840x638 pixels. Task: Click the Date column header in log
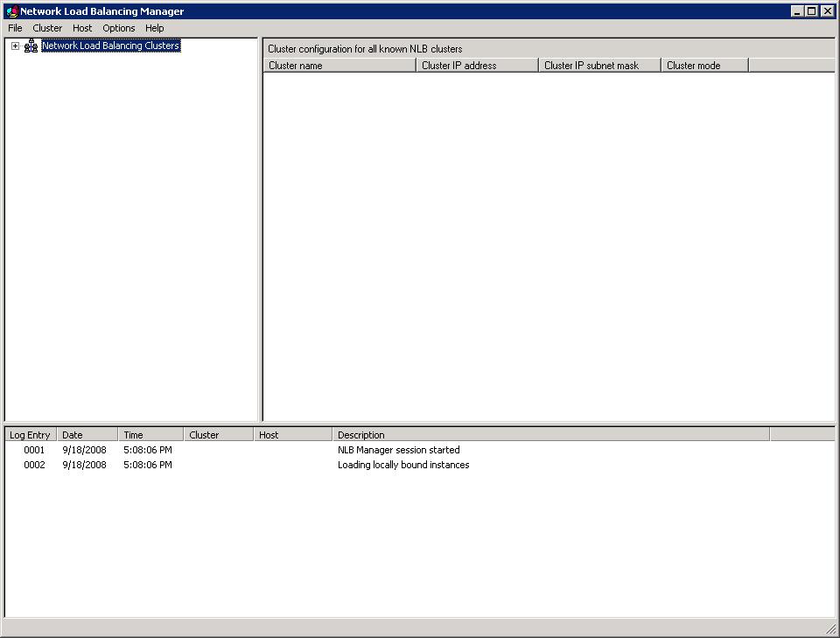[x=87, y=435]
